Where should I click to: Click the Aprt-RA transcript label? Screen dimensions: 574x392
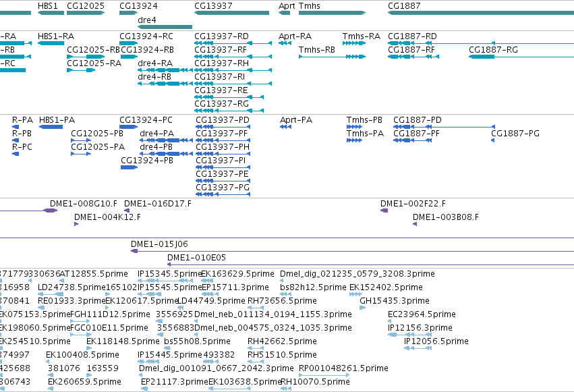(x=295, y=36)
